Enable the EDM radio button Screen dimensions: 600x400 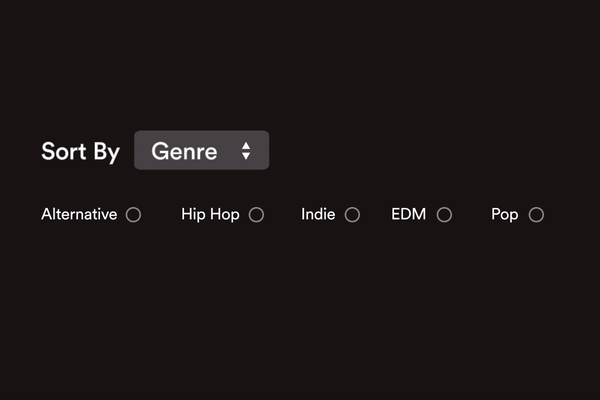(x=444, y=214)
